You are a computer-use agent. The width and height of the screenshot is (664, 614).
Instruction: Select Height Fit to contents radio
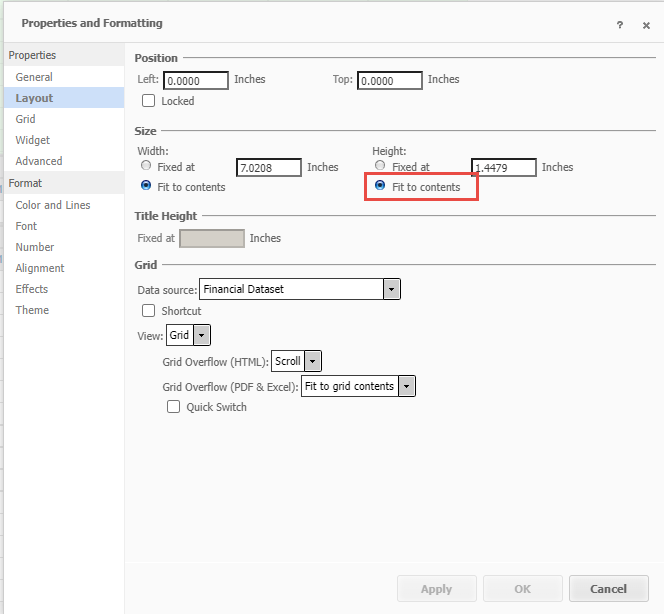pos(380,185)
